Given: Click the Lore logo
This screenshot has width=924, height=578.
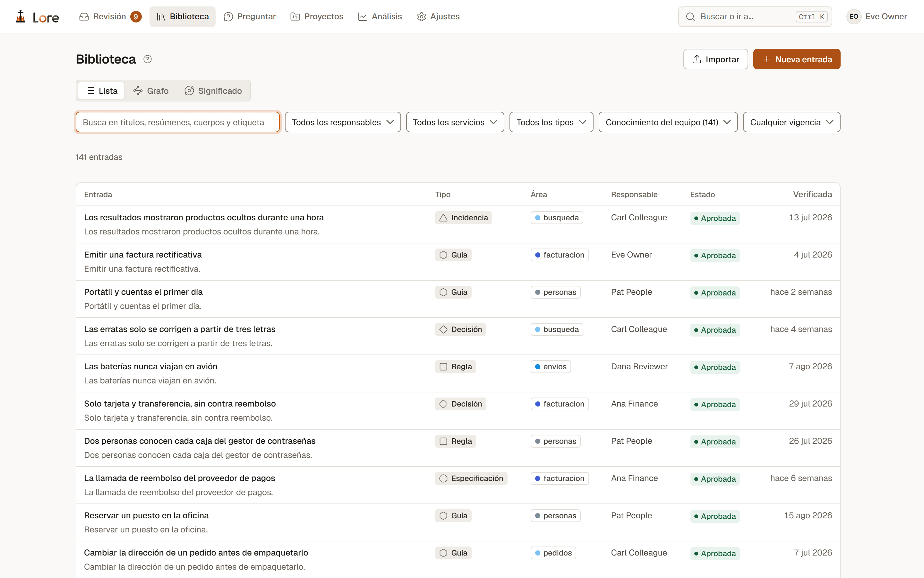Looking at the screenshot, I should point(37,16).
